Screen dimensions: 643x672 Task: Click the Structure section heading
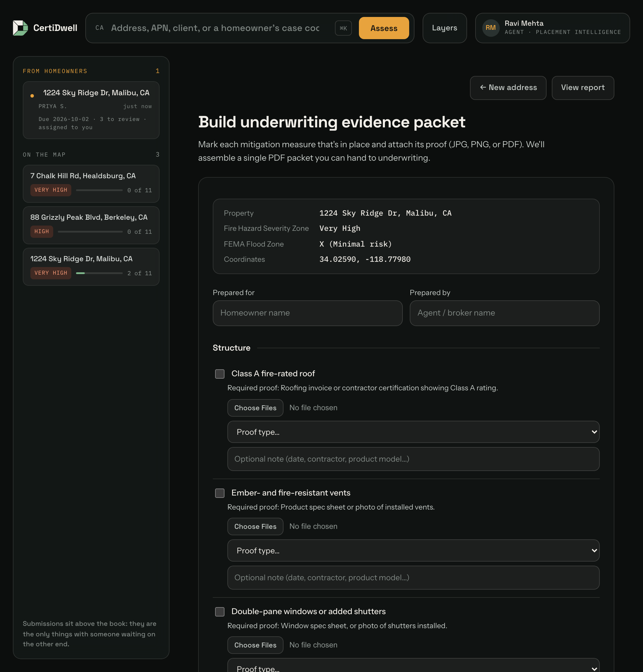coord(231,348)
